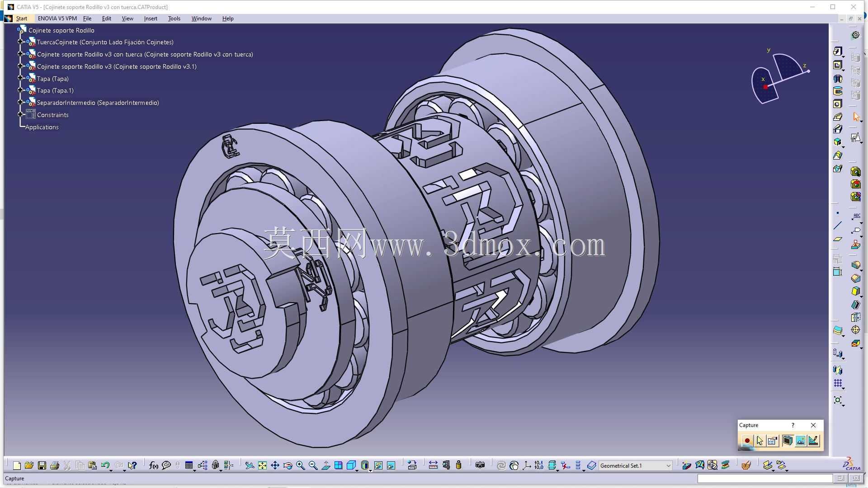Save the document with the floppy disk icon
Screen dimensions: 868x488
point(42,465)
